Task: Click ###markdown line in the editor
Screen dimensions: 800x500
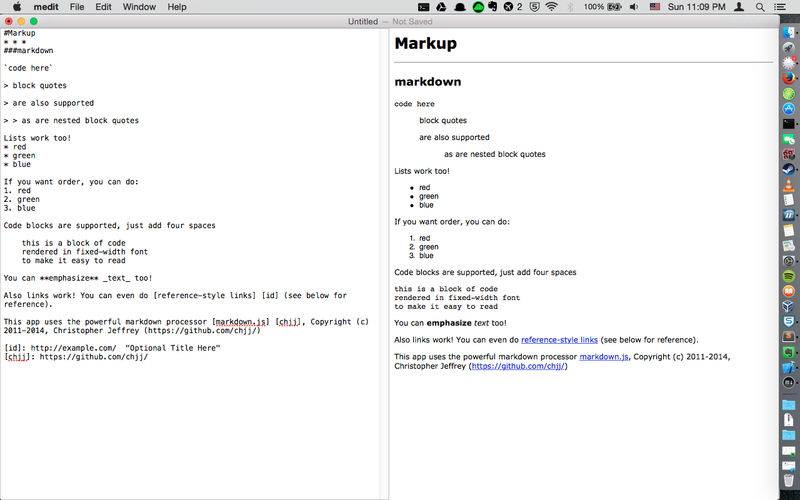Action: (29, 51)
